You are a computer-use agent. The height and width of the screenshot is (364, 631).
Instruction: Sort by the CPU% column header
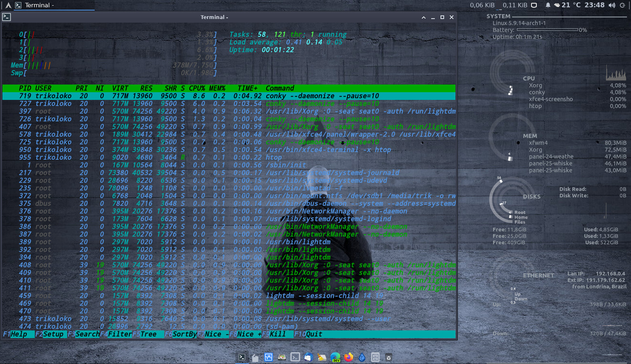pyautogui.click(x=197, y=88)
